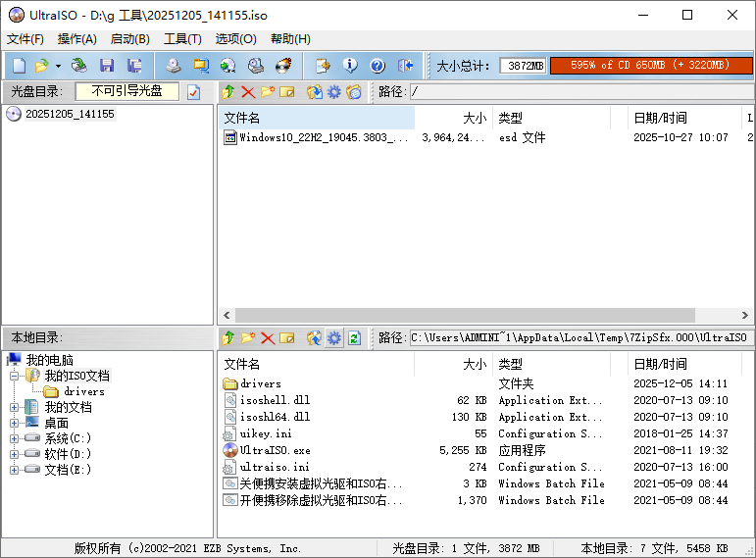Click the Make CD/DVD image drive icon
Image resolution: width=756 pixels, height=558 pixels.
click(x=174, y=66)
